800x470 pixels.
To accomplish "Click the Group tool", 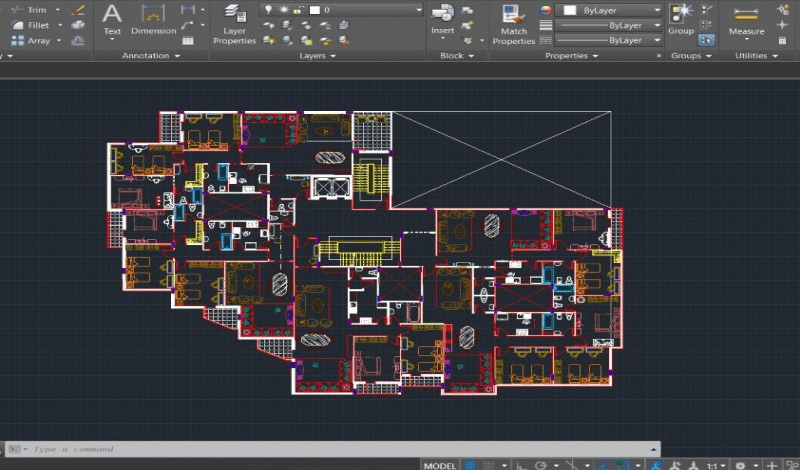I will pyautogui.click(x=681, y=19).
